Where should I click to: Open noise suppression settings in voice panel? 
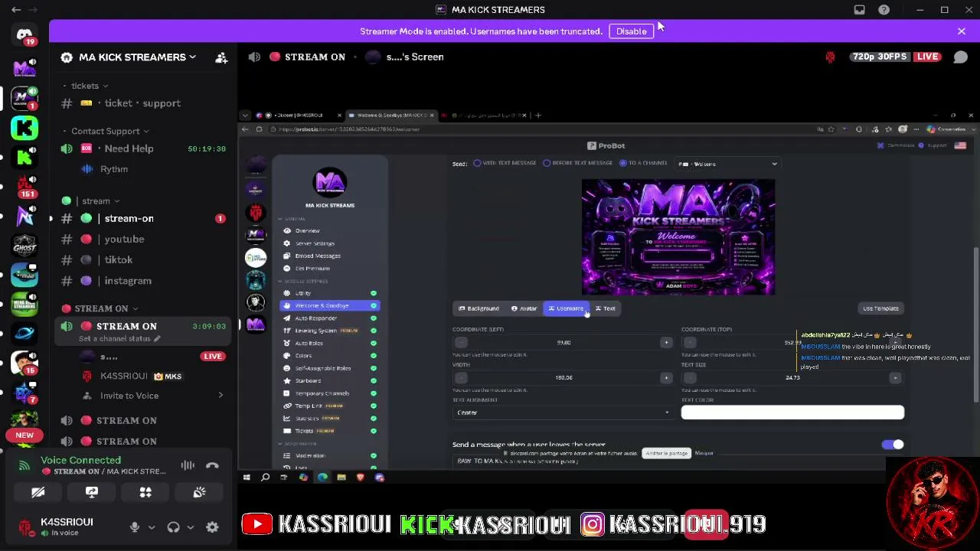click(x=188, y=465)
